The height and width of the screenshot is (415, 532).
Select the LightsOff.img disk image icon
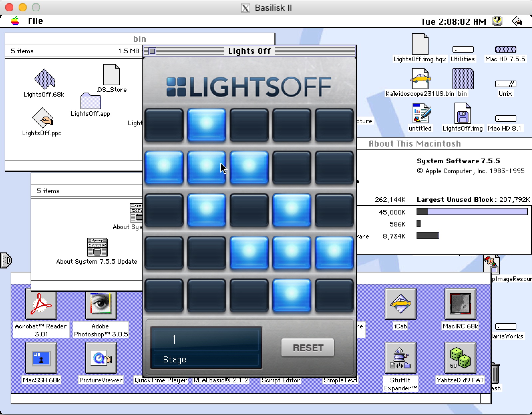tap(462, 113)
